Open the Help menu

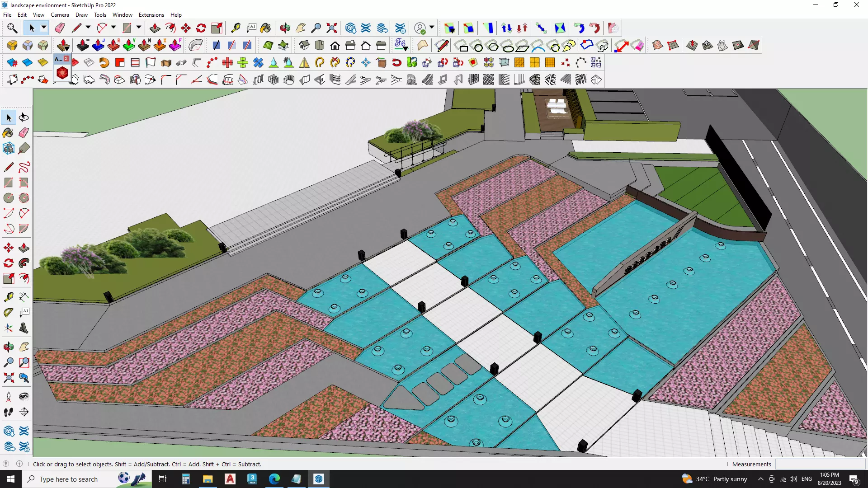[176, 15]
